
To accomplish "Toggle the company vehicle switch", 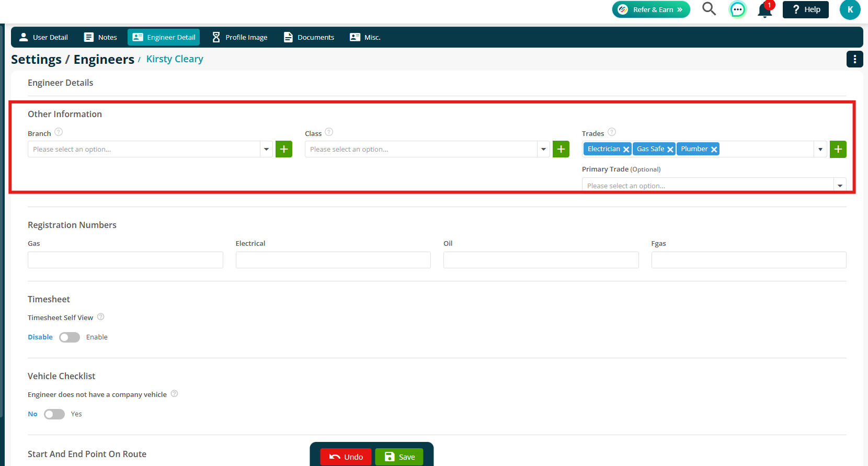I will [54, 414].
